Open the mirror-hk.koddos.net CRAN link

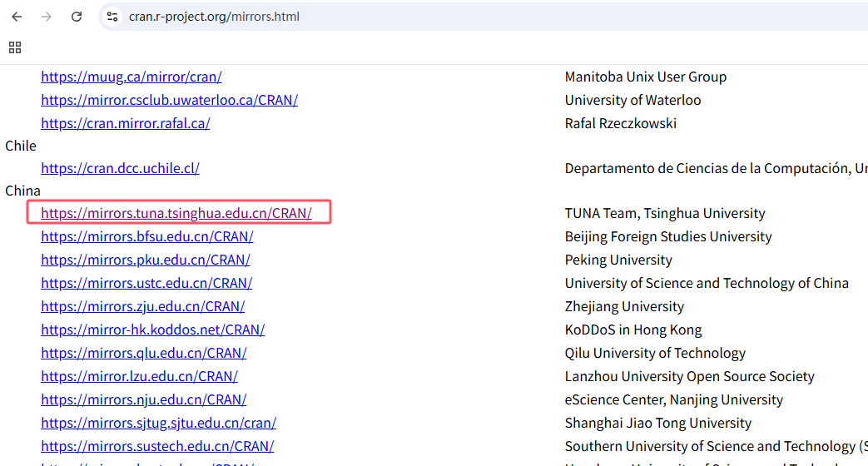tap(153, 330)
